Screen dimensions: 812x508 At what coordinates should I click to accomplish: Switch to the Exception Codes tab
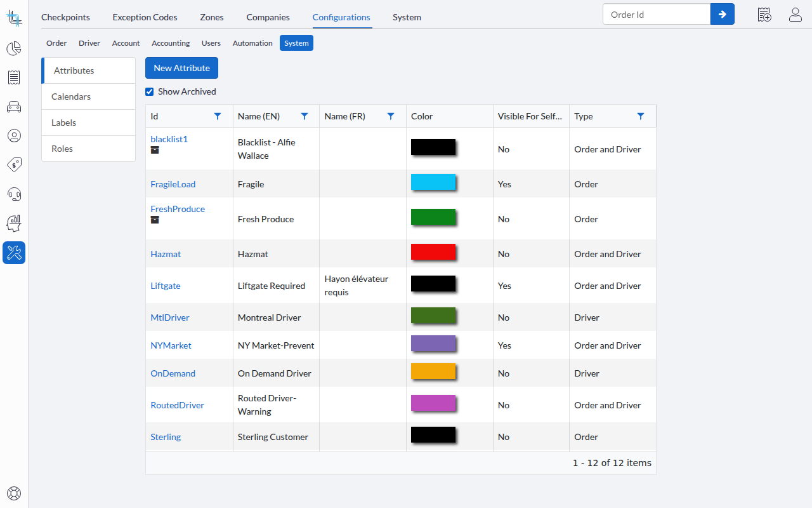point(145,17)
